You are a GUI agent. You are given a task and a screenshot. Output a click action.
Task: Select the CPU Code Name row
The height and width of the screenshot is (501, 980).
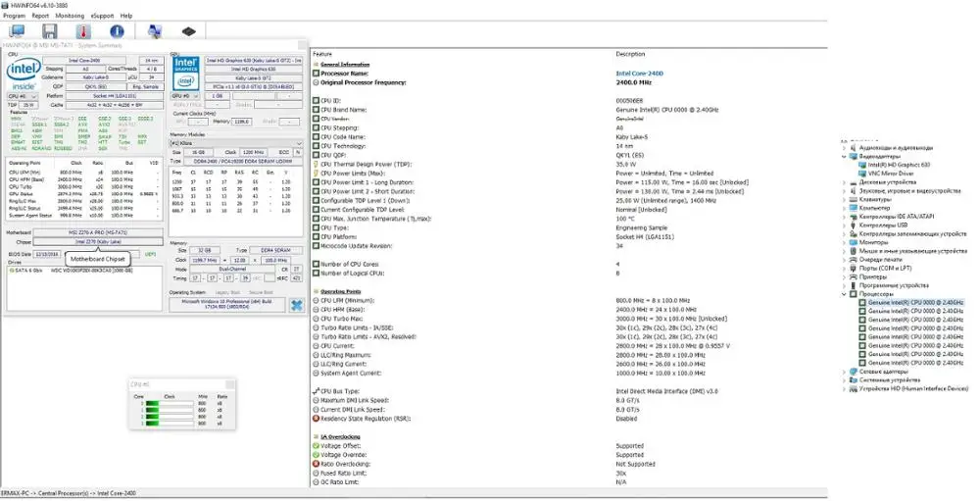(568, 137)
